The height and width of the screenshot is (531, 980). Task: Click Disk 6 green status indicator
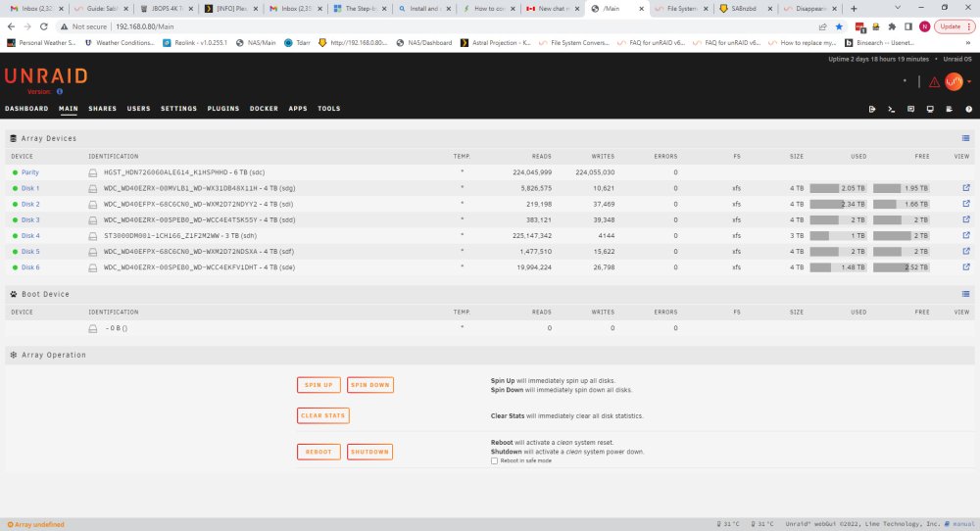point(15,267)
